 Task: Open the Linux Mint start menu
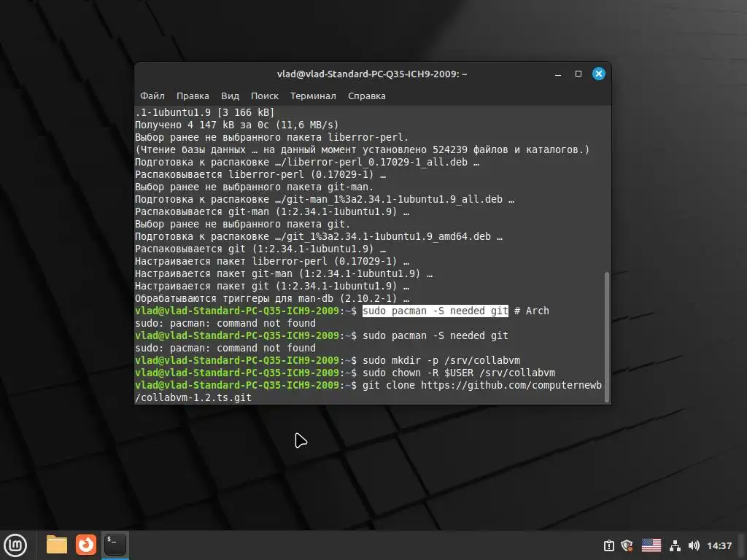(x=15, y=545)
